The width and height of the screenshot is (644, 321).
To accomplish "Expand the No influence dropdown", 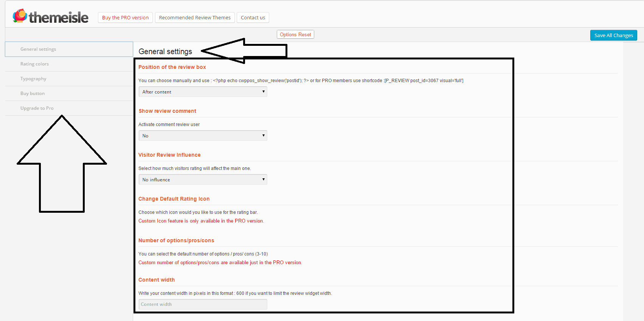I will (x=203, y=179).
